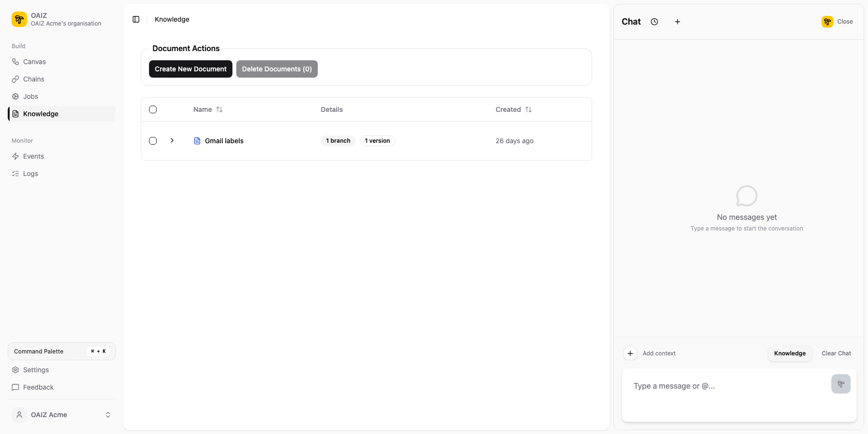Open the Feedback option

(38, 387)
